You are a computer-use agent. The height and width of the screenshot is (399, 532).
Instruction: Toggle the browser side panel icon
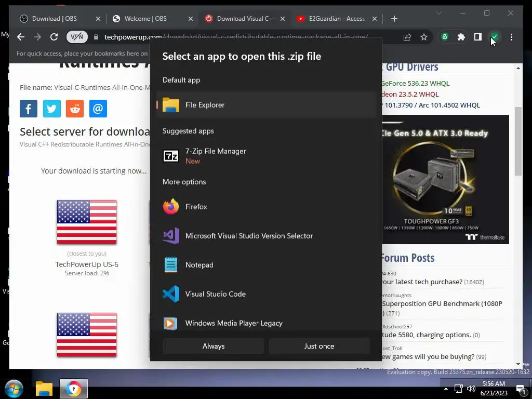click(x=478, y=37)
